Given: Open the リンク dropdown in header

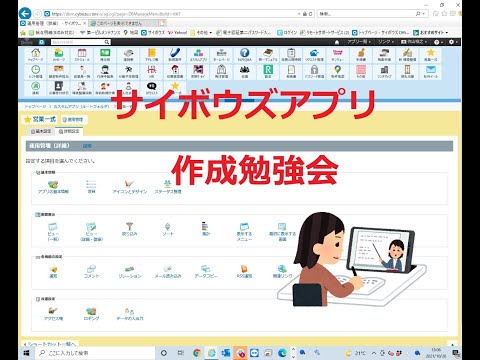Looking at the screenshot, I should click(386, 42).
